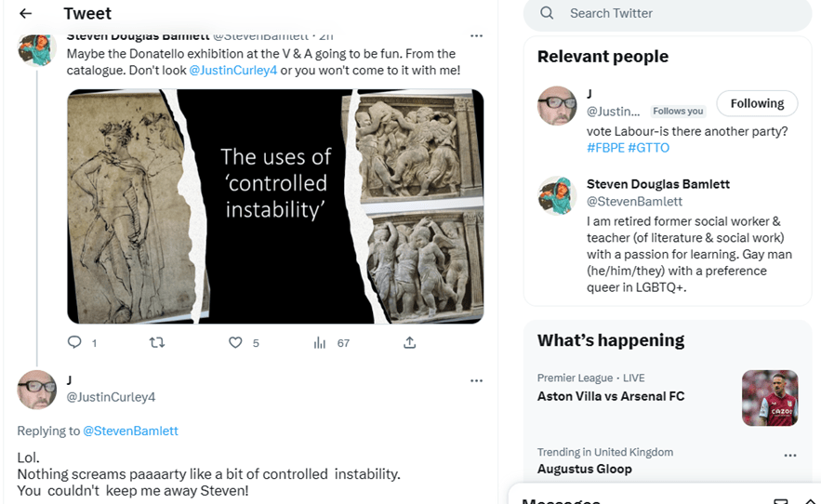
Task: Open the Aston Villa match thumbnail image
Action: coord(769,398)
